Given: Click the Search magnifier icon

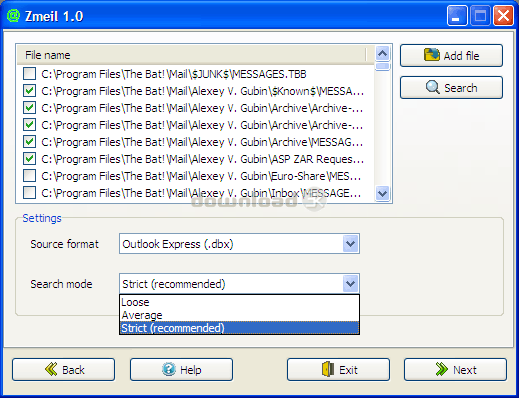Looking at the screenshot, I should click(x=433, y=88).
